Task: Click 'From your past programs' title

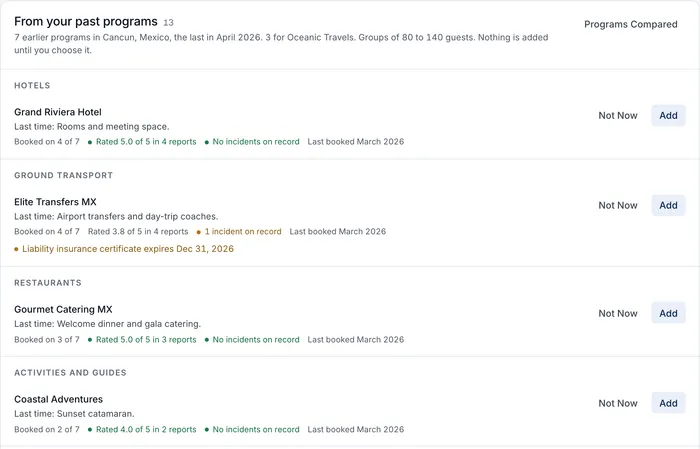Action: pyautogui.click(x=86, y=21)
